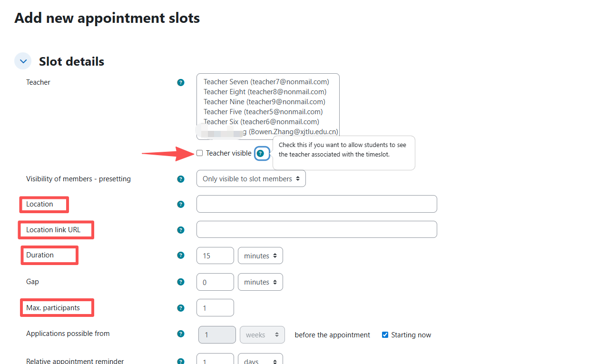Enable the Teacher visible checkbox
This screenshot has width=608, height=364.
(200, 153)
